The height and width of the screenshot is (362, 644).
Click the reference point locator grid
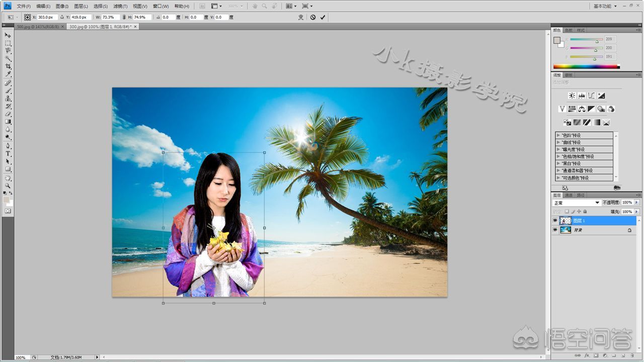27,17
